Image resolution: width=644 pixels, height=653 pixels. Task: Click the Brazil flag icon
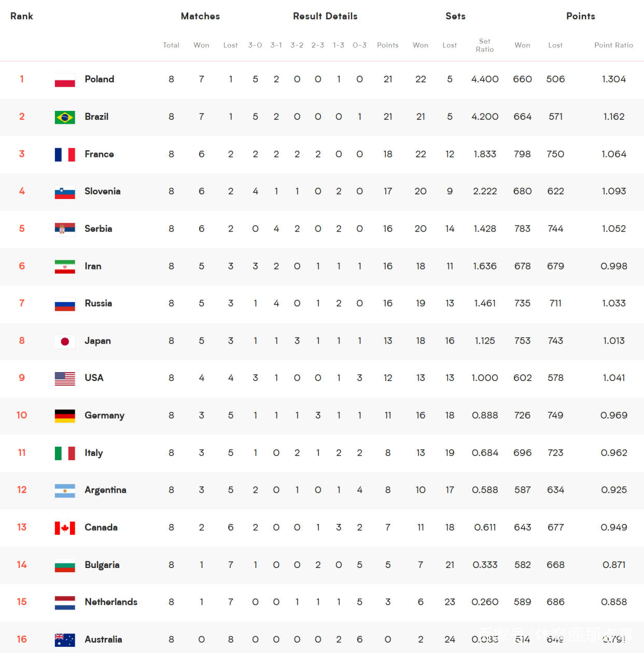pyautogui.click(x=65, y=117)
